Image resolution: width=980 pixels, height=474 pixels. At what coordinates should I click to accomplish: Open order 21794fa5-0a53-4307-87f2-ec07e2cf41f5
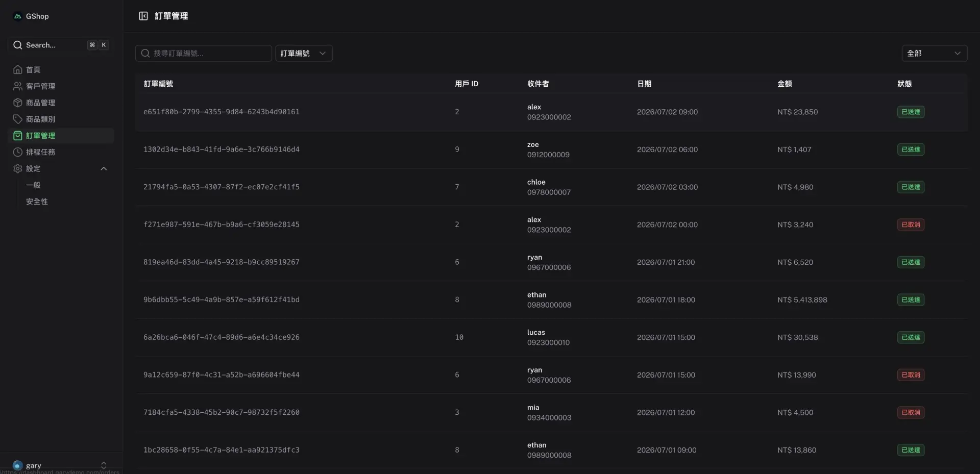(x=222, y=187)
